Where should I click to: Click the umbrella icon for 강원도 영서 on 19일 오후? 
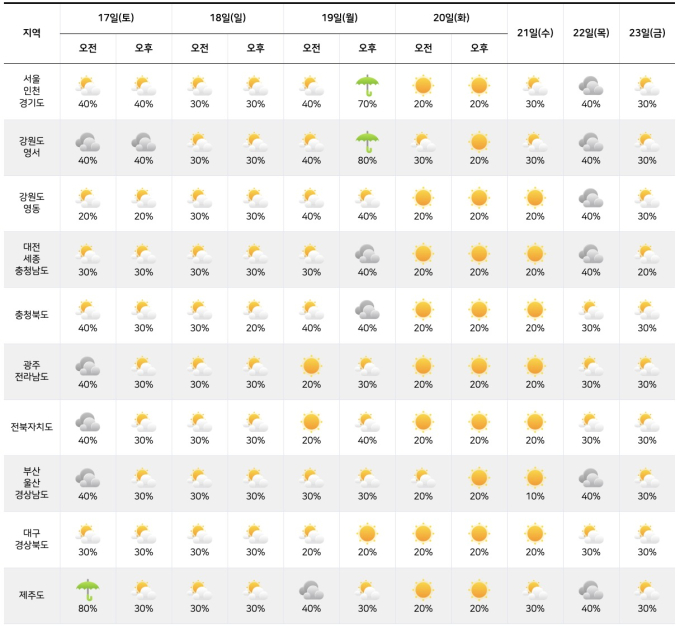tap(367, 142)
